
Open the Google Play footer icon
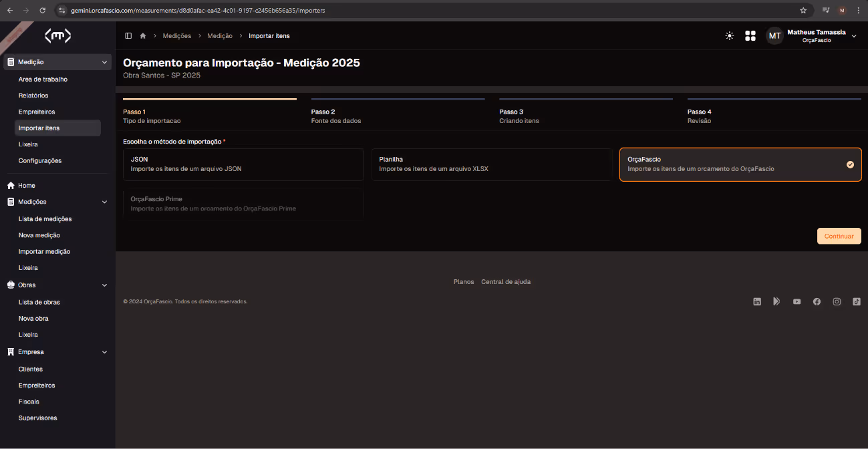776,301
